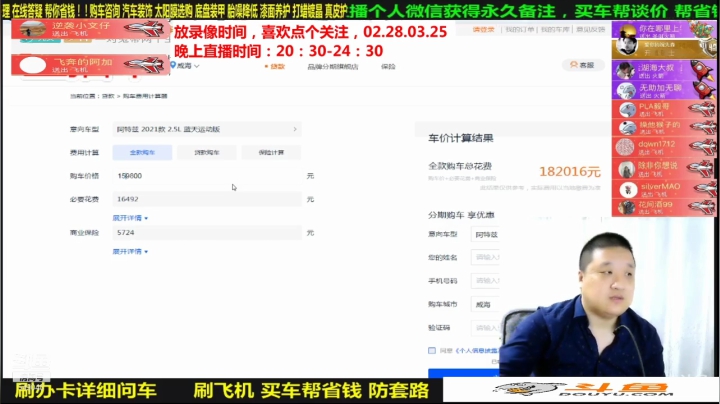This screenshot has height=404, width=720.
Task: Open 我的订单 in the top bar
Action: pos(519,29)
